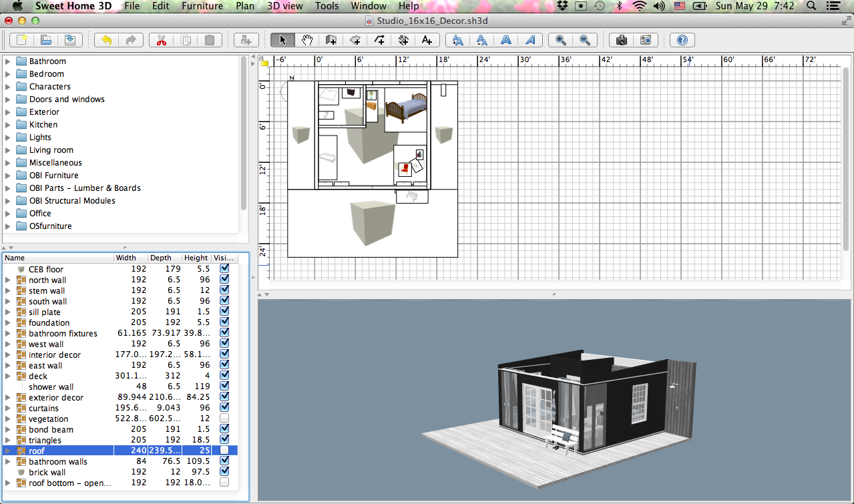Screen dimensions: 854x504
Task: Toggle visibility checkbox for brick wall
Action: click(224, 471)
